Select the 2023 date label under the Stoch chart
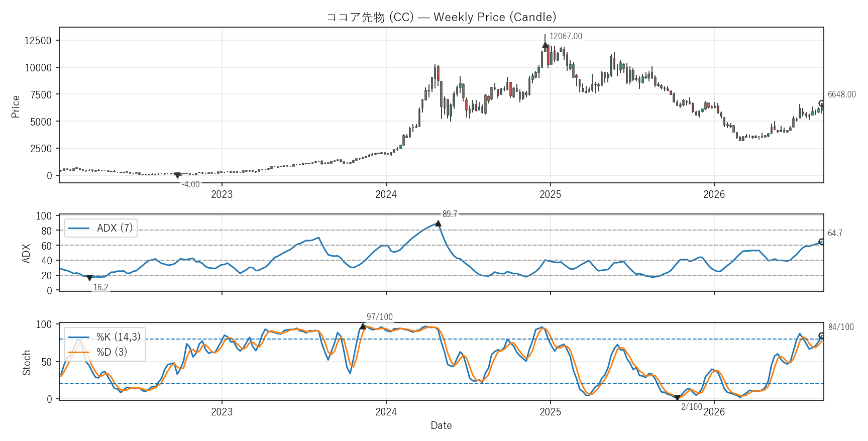868x441 pixels. pos(222,412)
